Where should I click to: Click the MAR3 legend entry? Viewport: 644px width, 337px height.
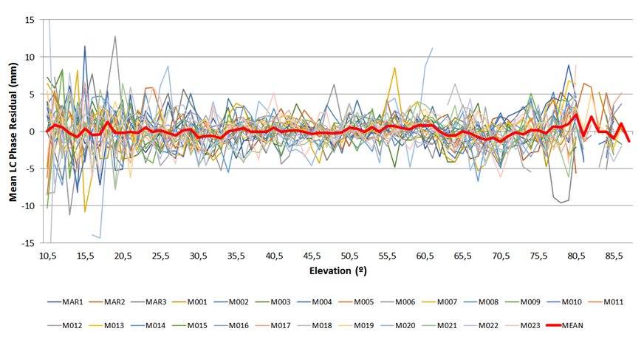coord(168,302)
